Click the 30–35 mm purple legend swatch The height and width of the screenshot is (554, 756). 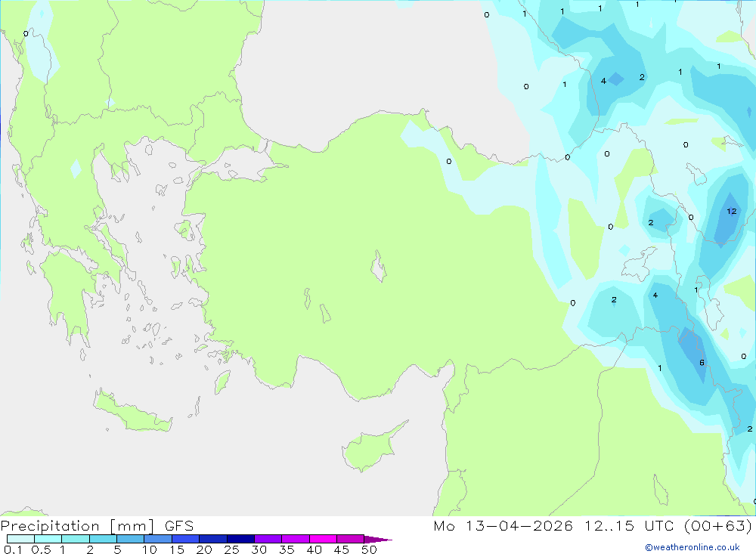(x=268, y=539)
